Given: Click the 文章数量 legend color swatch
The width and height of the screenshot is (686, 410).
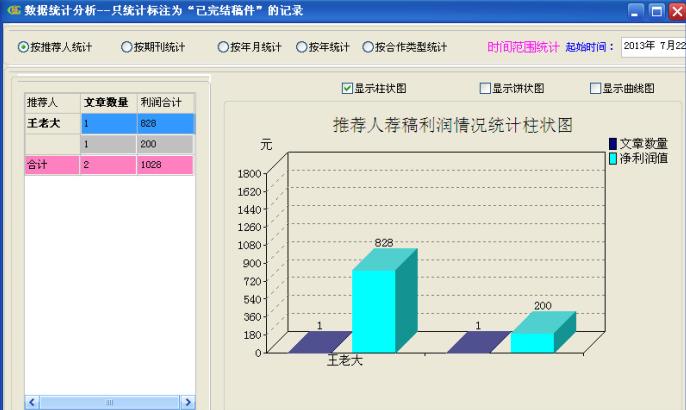Looking at the screenshot, I should pos(613,144).
